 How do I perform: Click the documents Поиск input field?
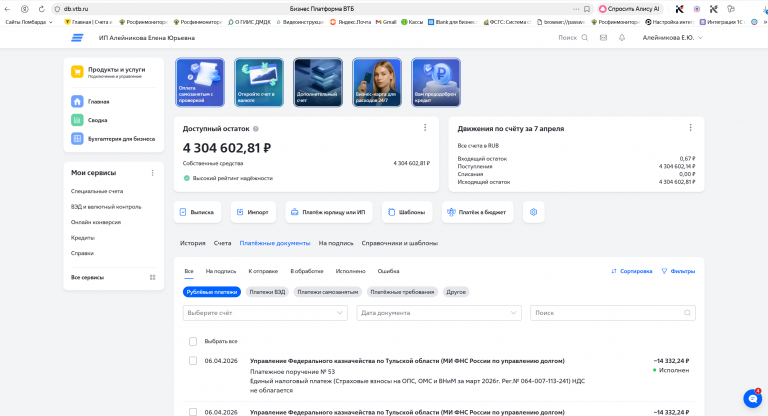coord(613,313)
